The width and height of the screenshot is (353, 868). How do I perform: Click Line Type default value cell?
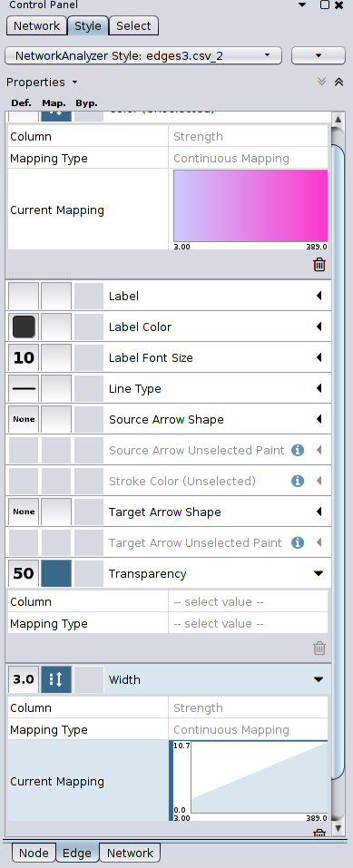click(24, 388)
